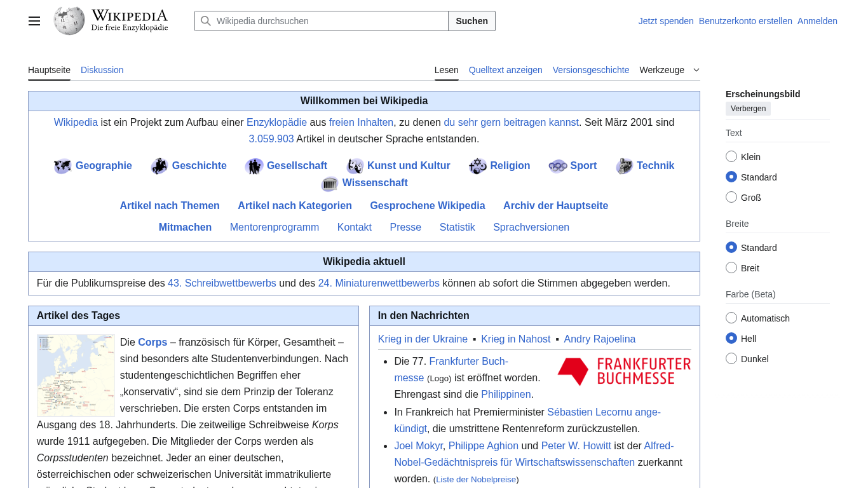Open Krieg in Nahost link
The height and width of the screenshot is (488, 868).
pyautogui.click(x=516, y=339)
